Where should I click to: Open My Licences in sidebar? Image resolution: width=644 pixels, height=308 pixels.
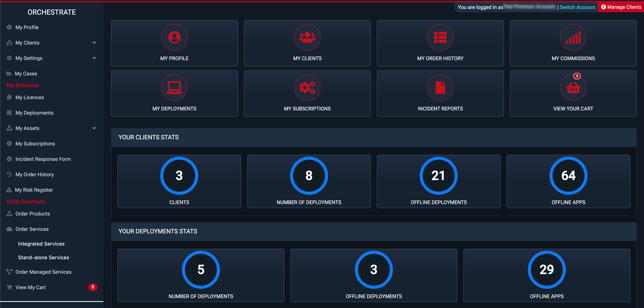29,97
